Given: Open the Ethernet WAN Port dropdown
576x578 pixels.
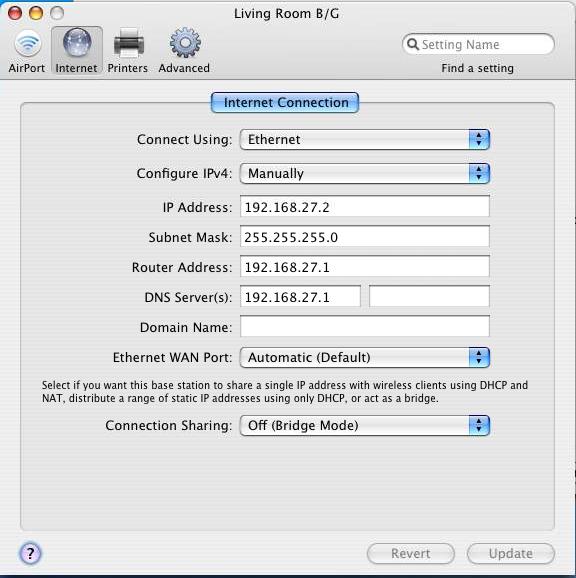Looking at the screenshot, I should click(x=364, y=357).
